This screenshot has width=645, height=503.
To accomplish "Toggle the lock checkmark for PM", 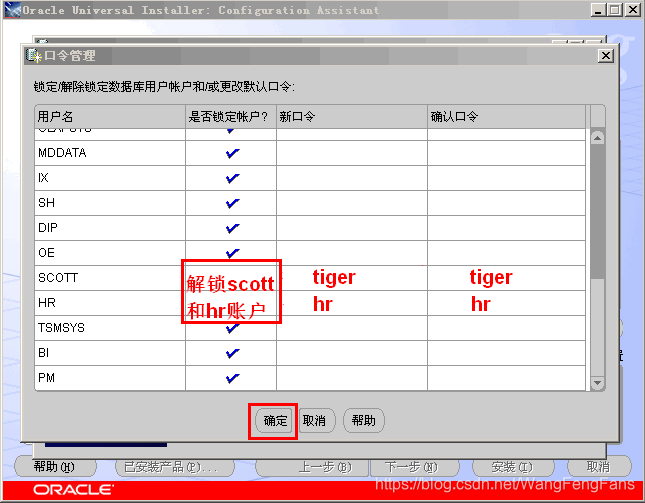I will click(232, 378).
